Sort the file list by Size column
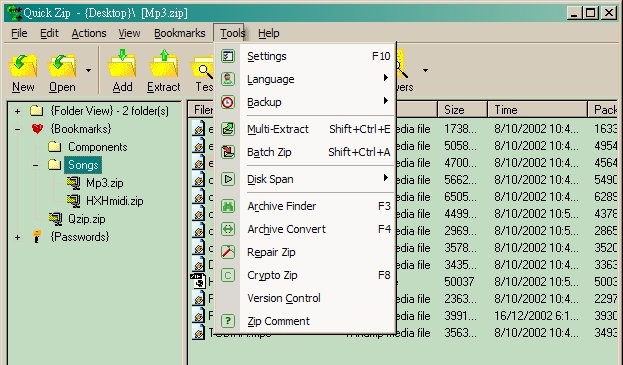The image size is (623, 365). point(462,109)
